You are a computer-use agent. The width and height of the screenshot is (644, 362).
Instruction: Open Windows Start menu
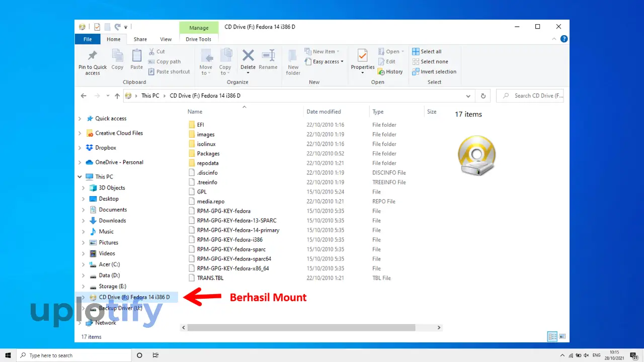click(x=8, y=355)
